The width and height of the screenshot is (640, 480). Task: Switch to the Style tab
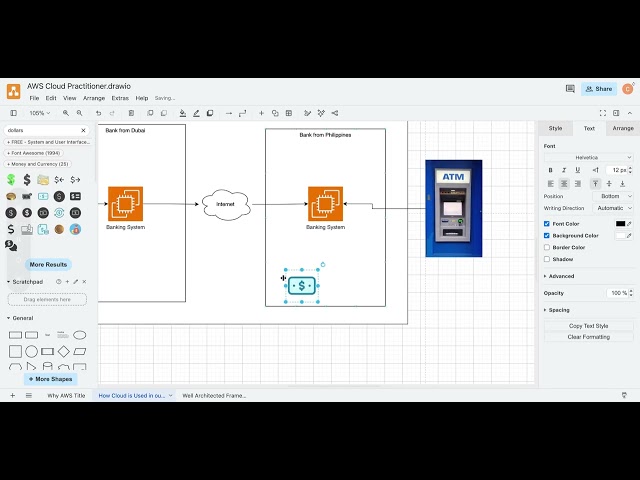tap(555, 128)
